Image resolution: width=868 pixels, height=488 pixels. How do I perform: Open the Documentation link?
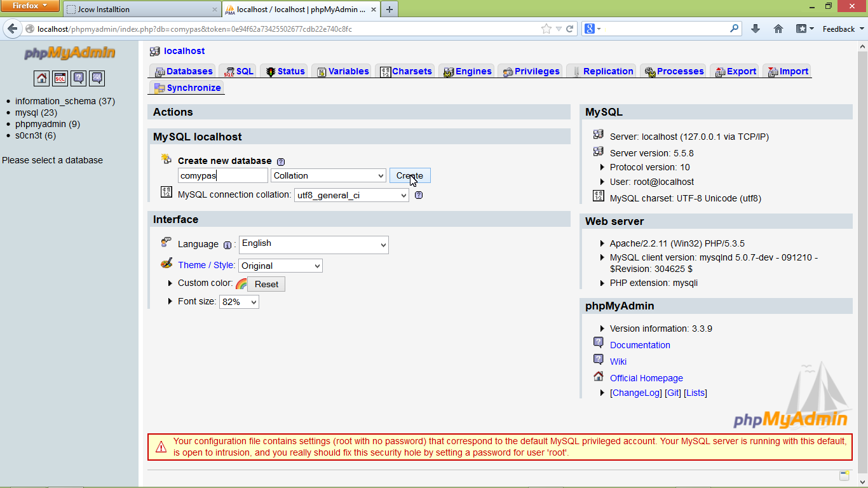point(640,345)
